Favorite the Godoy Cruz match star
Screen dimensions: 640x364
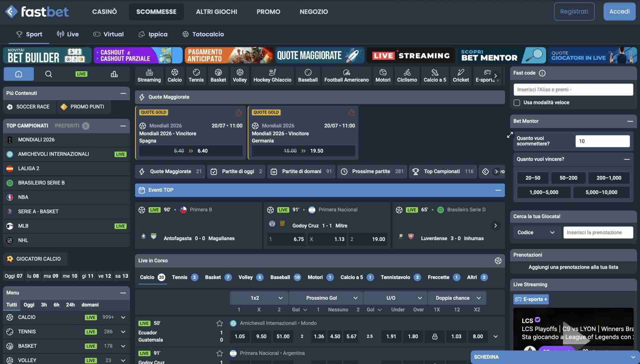[x=219, y=353]
